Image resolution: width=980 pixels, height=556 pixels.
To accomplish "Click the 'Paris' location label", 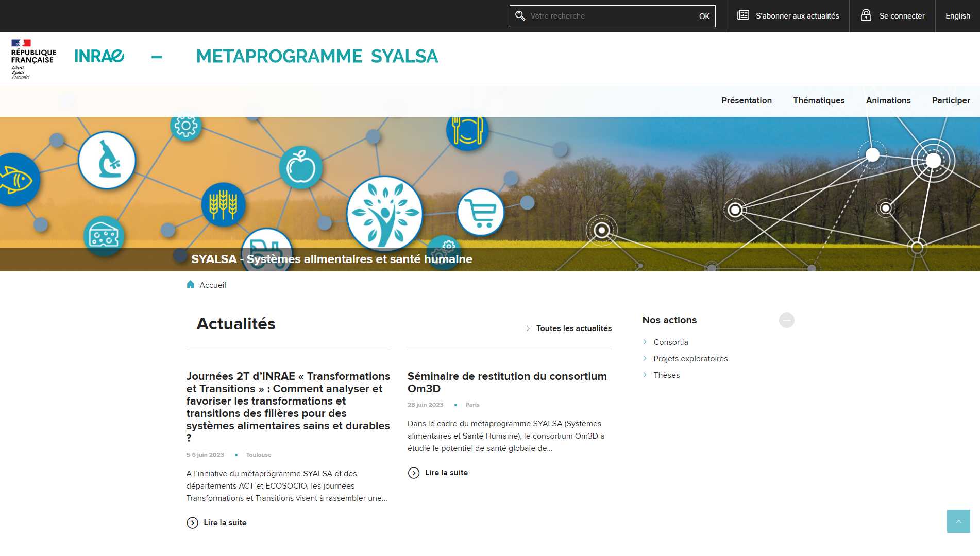I will (x=472, y=405).
